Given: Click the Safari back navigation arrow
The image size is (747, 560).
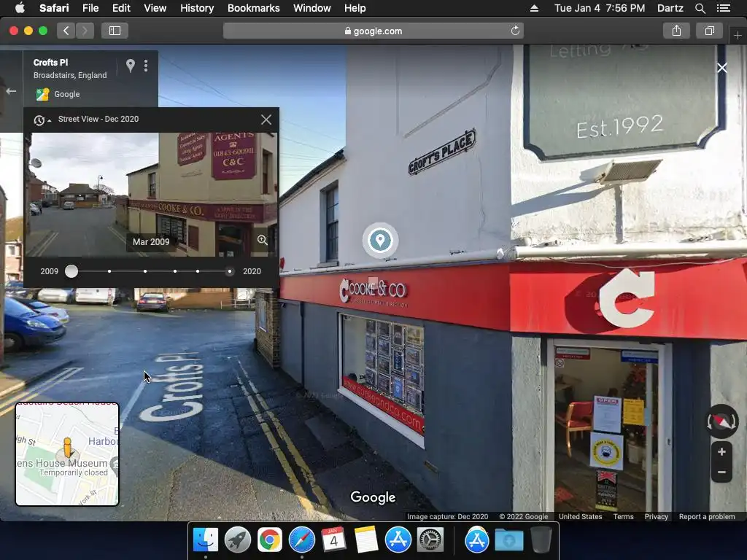Looking at the screenshot, I should [x=66, y=31].
